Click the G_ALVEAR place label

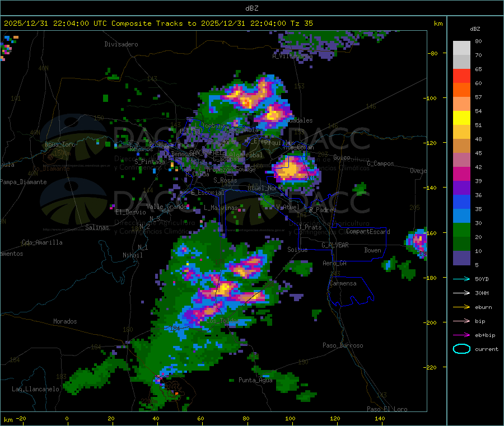(335, 245)
